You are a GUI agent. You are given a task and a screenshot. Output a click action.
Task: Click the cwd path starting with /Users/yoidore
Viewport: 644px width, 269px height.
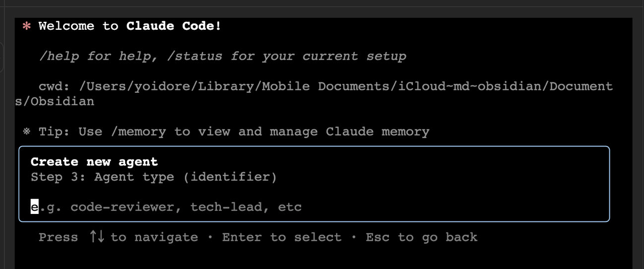pyautogui.click(x=345, y=86)
